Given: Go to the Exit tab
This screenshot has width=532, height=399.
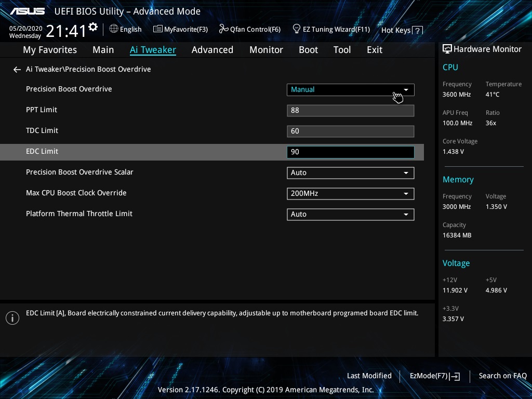Looking at the screenshot, I should pyautogui.click(x=375, y=50).
